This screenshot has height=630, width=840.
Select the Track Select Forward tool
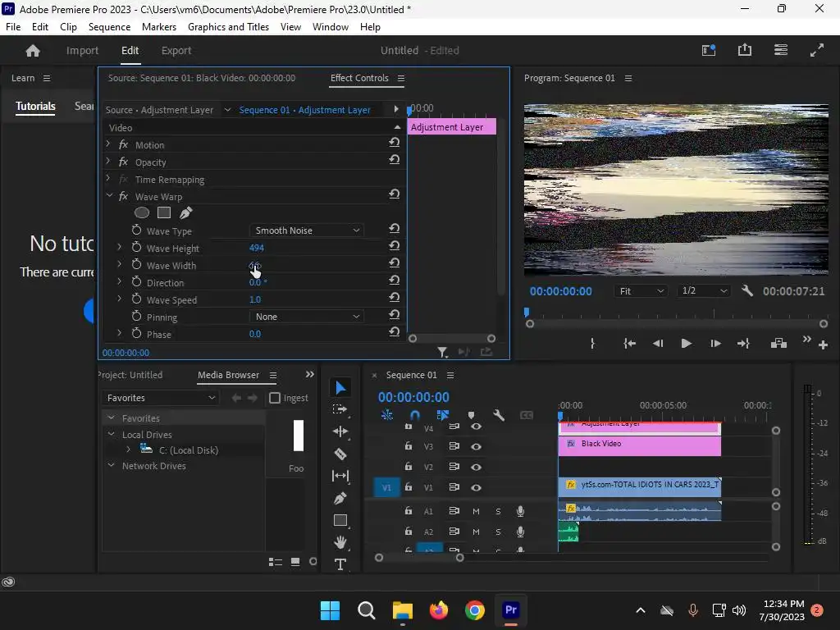(x=340, y=409)
